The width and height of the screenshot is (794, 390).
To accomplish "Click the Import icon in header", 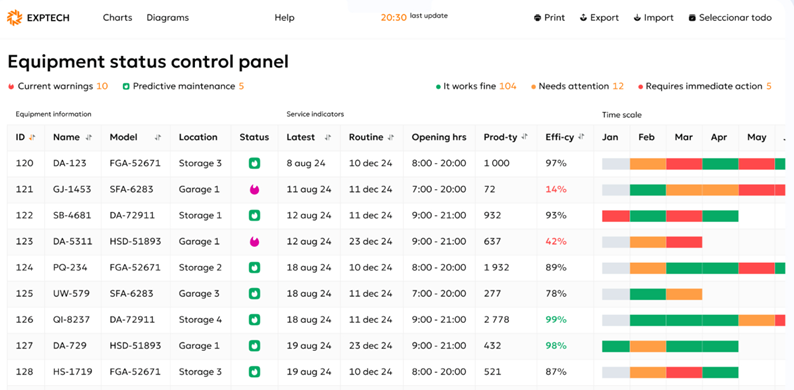I will (x=637, y=18).
